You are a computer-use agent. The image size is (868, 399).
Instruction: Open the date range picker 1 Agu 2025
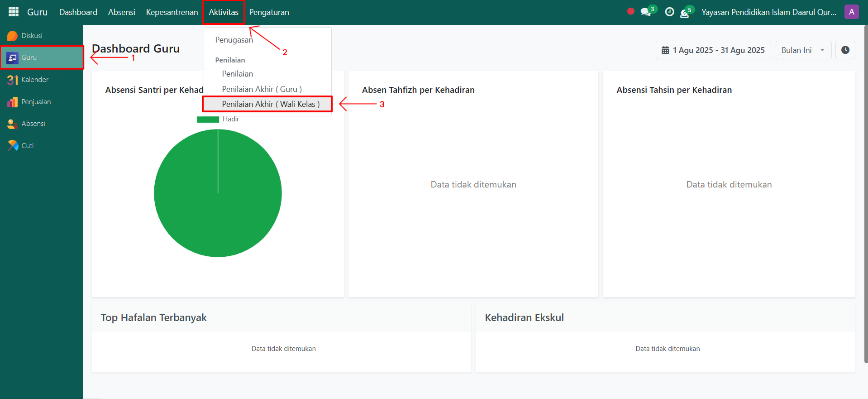pos(713,50)
